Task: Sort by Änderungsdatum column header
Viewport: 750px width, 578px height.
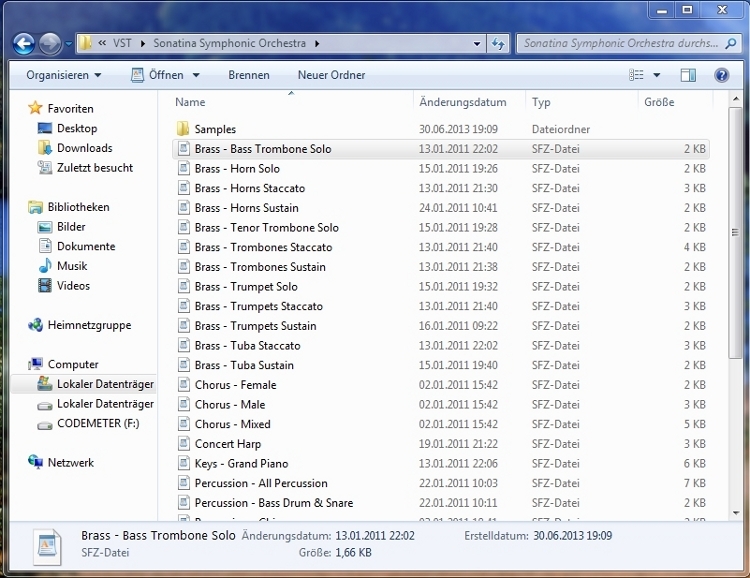Action: coord(463,102)
